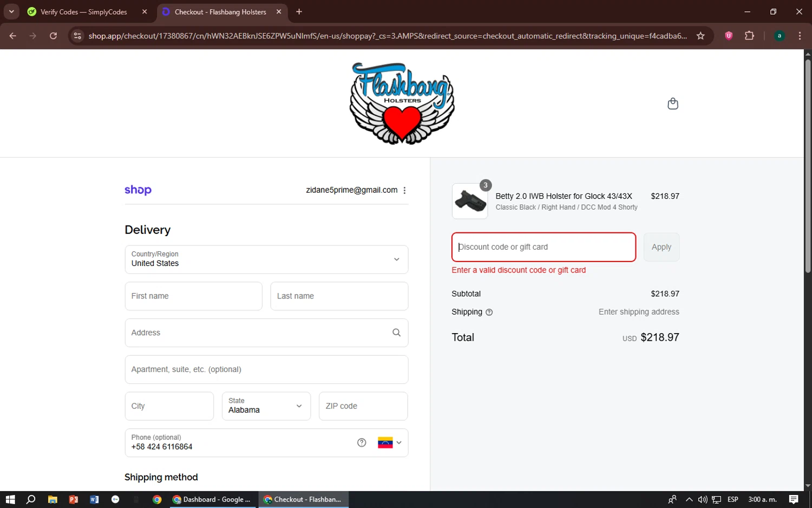The image size is (812, 508).
Task: Click the Betty 2.0 holster product thumbnail
Action: click(x=470, y=201)
